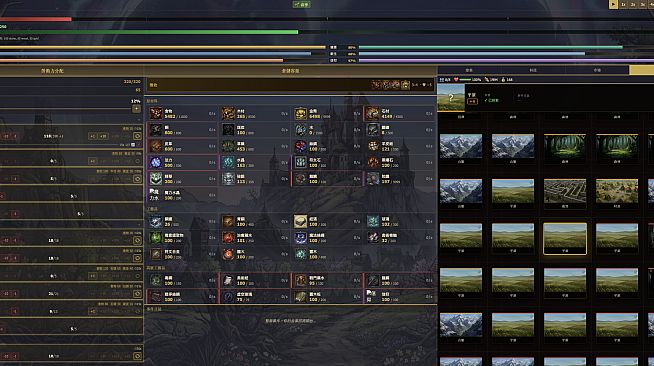Click the green health progress bar at top
Screen dimensions: 654x366
[x=149, y=32]
